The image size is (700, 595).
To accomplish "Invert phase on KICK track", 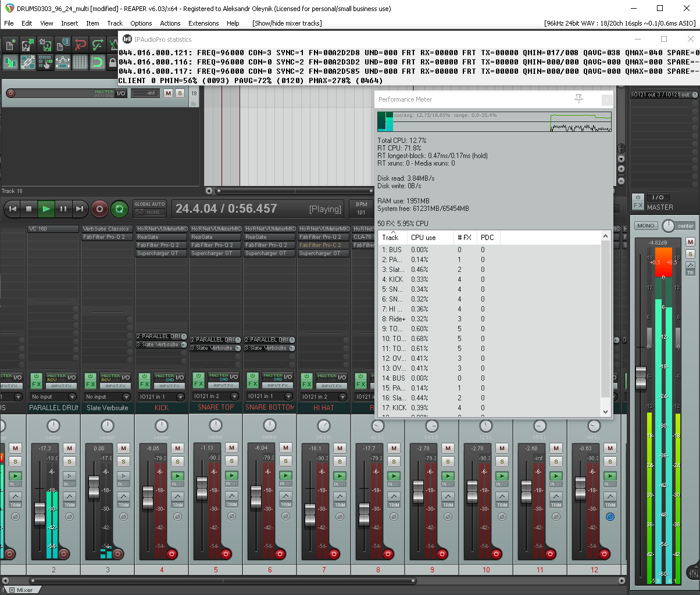I will pyautogui.click(x=177, y=517).
